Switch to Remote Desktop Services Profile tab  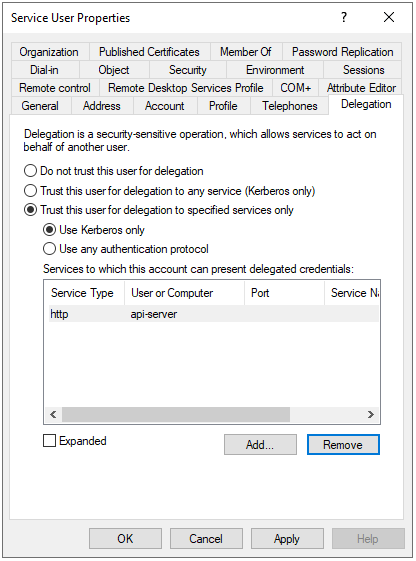(x=186, y=88)
